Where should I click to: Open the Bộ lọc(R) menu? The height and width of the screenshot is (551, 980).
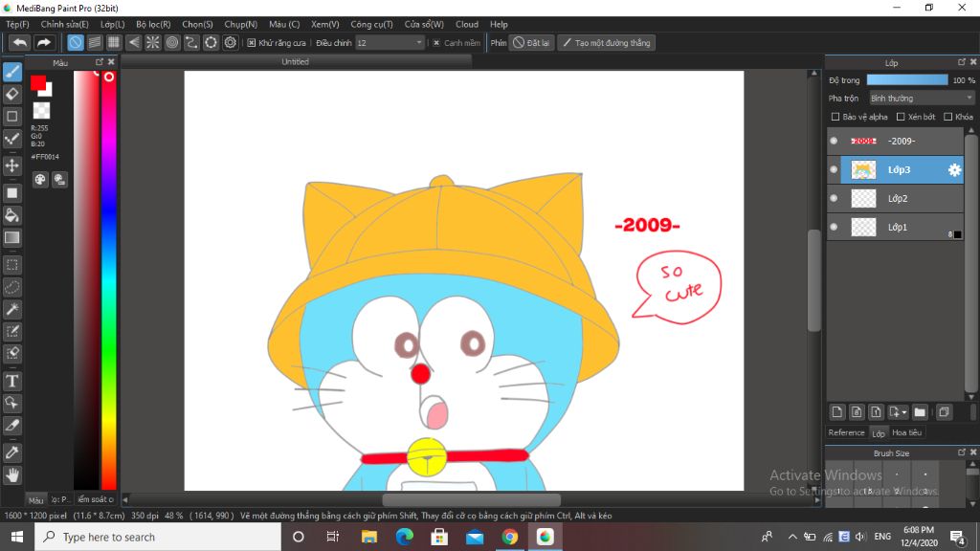(x=153, y=24)
